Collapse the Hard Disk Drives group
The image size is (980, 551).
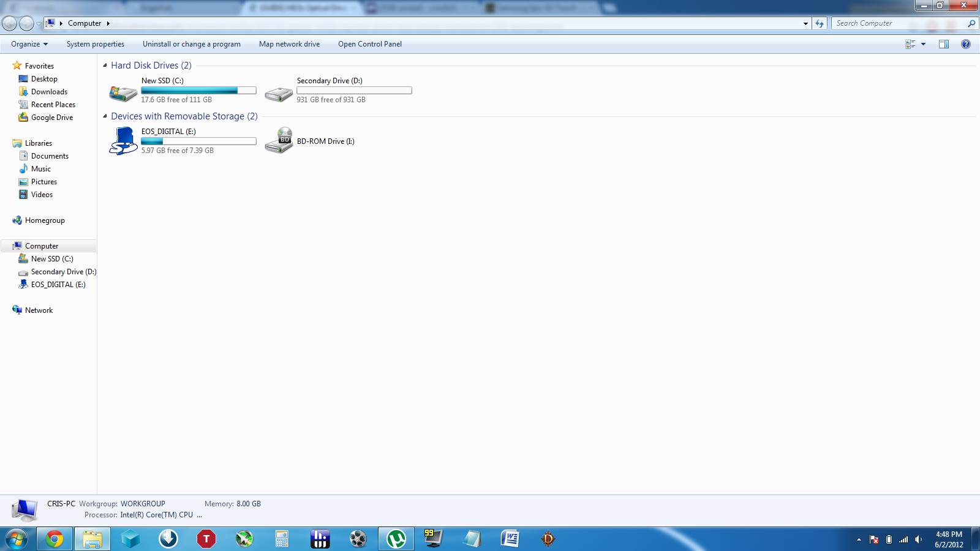tap(105, 65)
